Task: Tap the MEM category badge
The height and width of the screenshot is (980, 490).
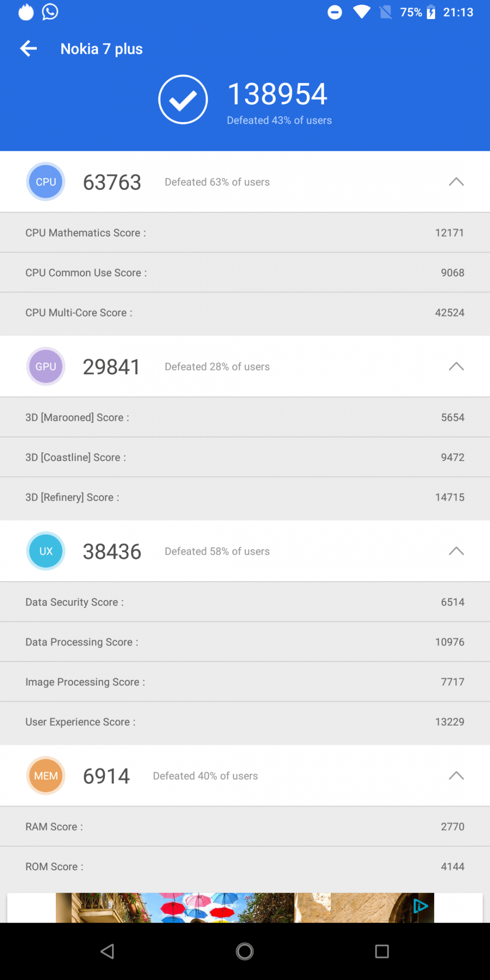Action: pos(46,776)
